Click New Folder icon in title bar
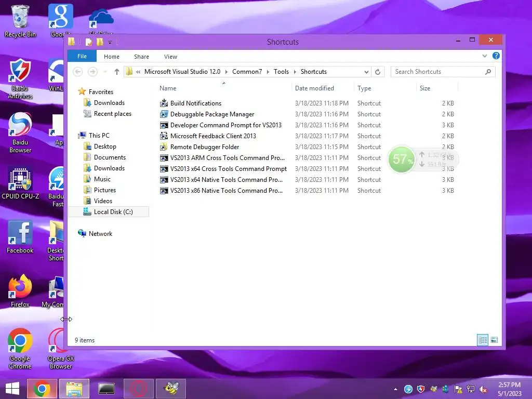This screenshot has height=399, width=532. click(100, 42)
